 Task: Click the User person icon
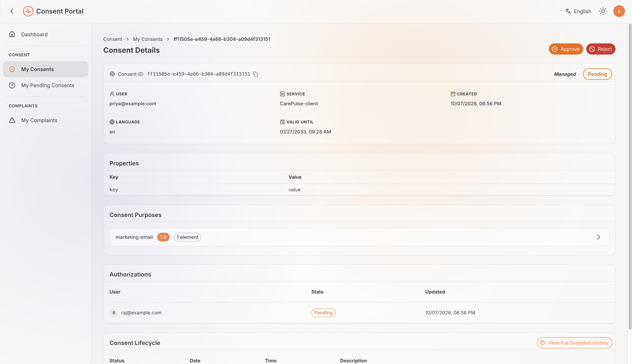pos(112,94)
